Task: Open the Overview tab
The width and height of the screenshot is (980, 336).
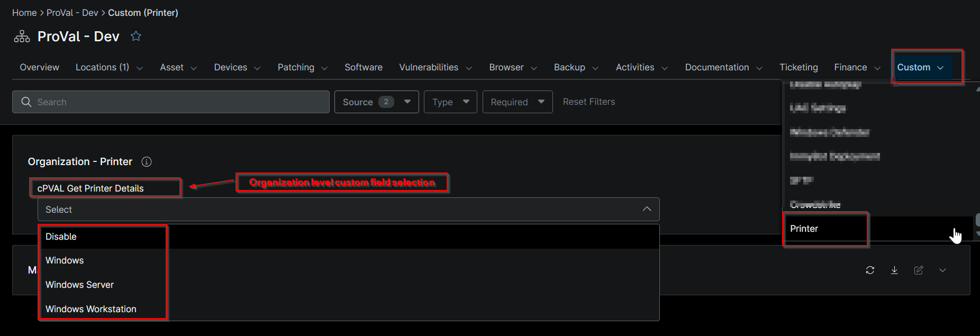Action: point(40,67)
